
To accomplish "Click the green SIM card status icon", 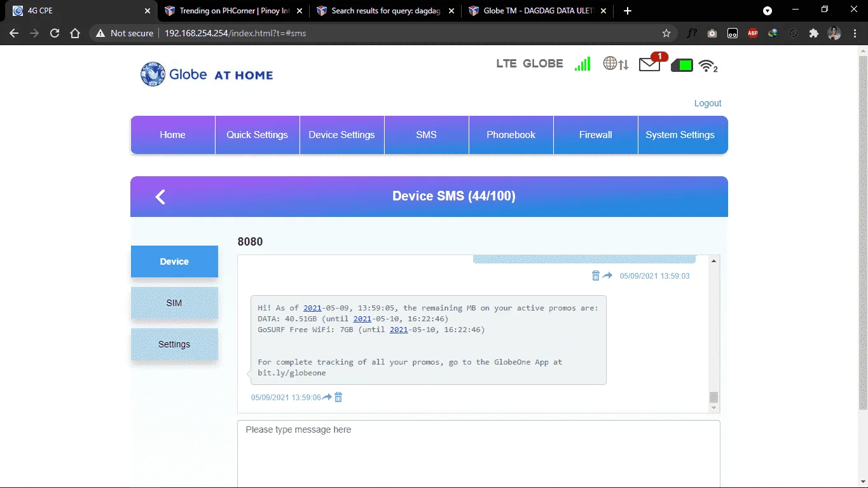I will click(x=682, y=65).
